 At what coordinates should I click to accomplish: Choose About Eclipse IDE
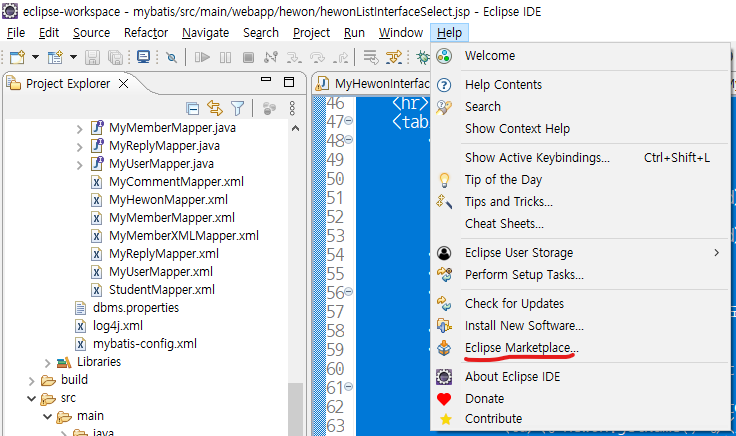[x=580, y=377]
